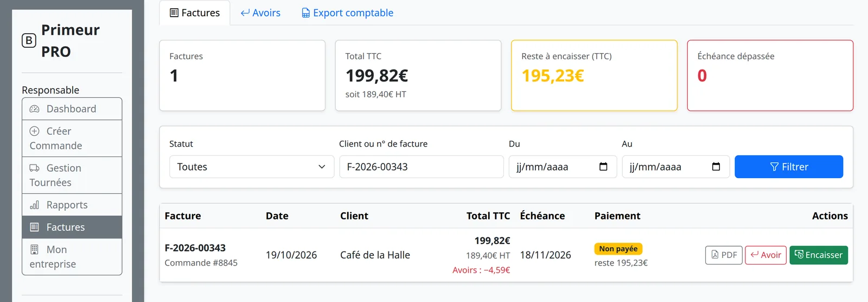Go to Gestion Tournées
868x302 pixels.
point(72,175)
